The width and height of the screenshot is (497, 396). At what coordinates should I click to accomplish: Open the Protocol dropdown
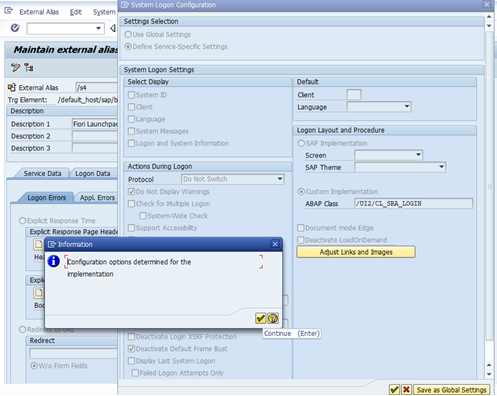pyautogui.click(x=233, y=179)
